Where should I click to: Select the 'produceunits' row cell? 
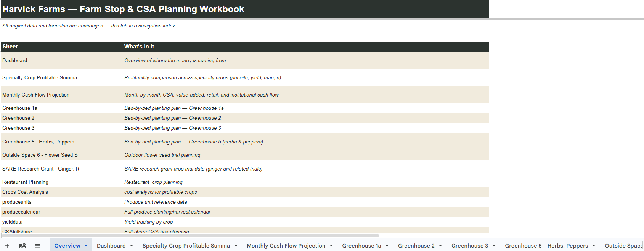[62, 202]
